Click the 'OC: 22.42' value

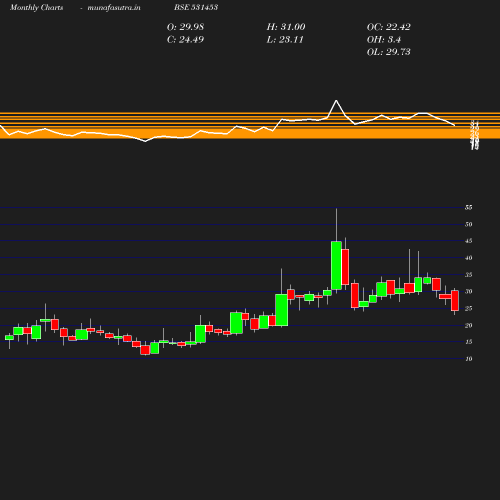pyautogui.click(x=389, y=27)
